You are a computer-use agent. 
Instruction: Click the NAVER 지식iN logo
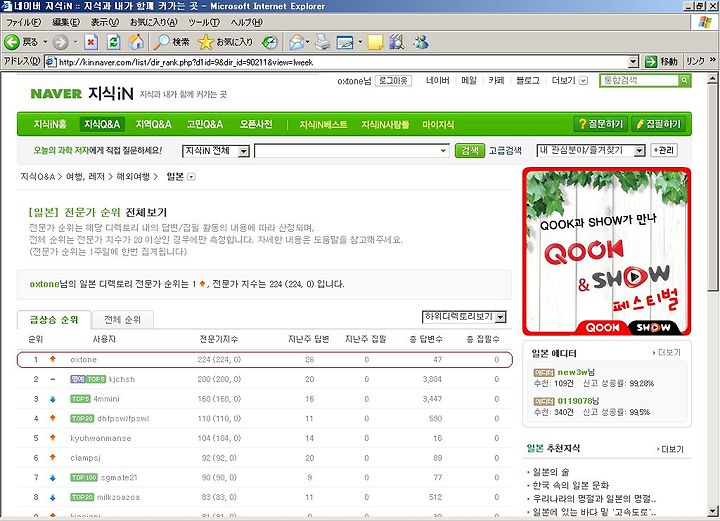(82, 94)
